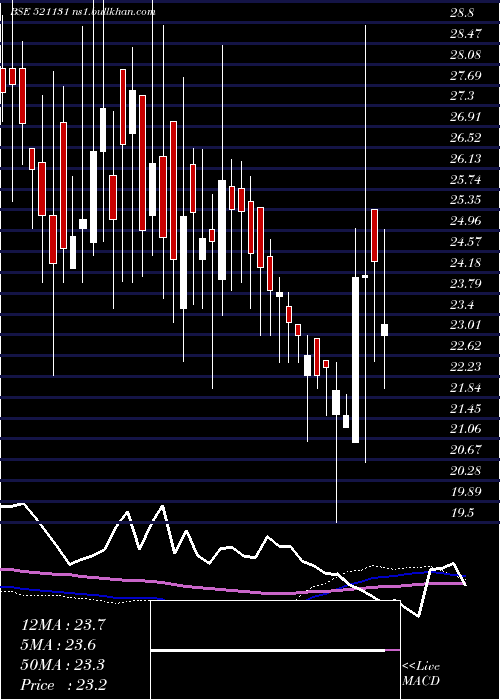This screenshot has width=500, height=700.
Task: Click the tall white candle body rising to 23.79
Action: coord(355,360)
